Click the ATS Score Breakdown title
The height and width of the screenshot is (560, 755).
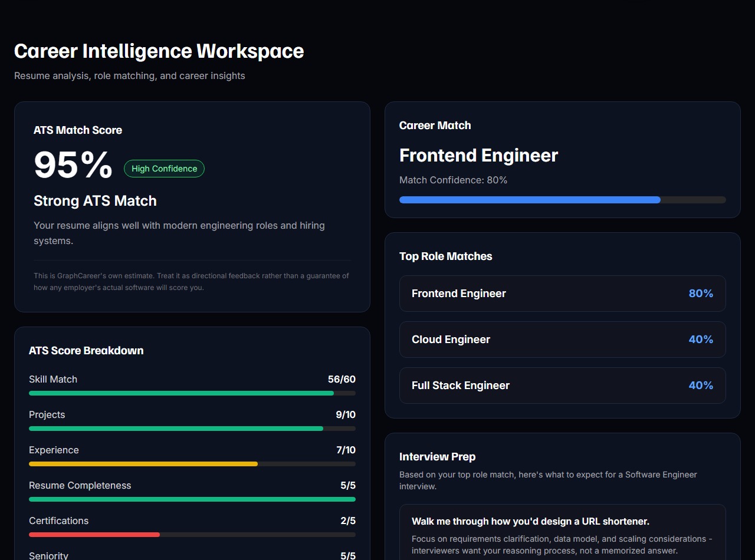tap(86, 351)
